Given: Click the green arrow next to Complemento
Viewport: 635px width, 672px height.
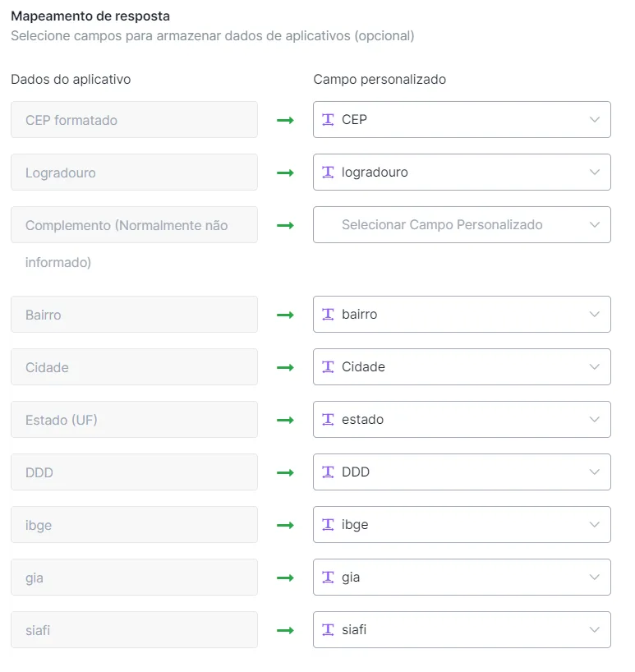Looking at the screenshot, I should click(285, 225).
